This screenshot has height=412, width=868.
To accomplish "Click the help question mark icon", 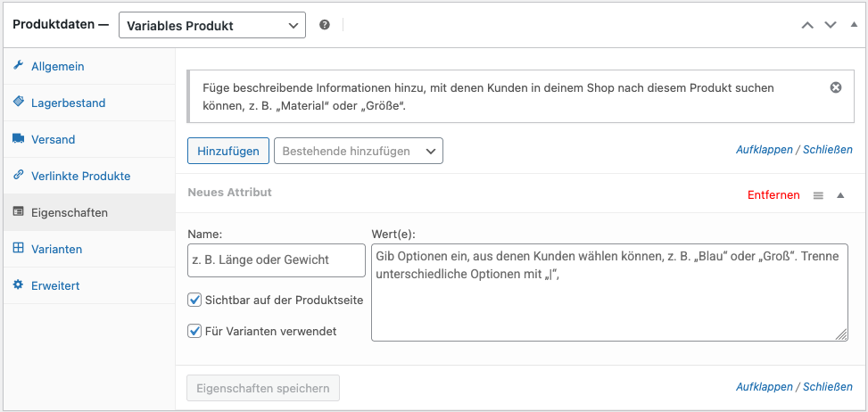I will (325, 25).
